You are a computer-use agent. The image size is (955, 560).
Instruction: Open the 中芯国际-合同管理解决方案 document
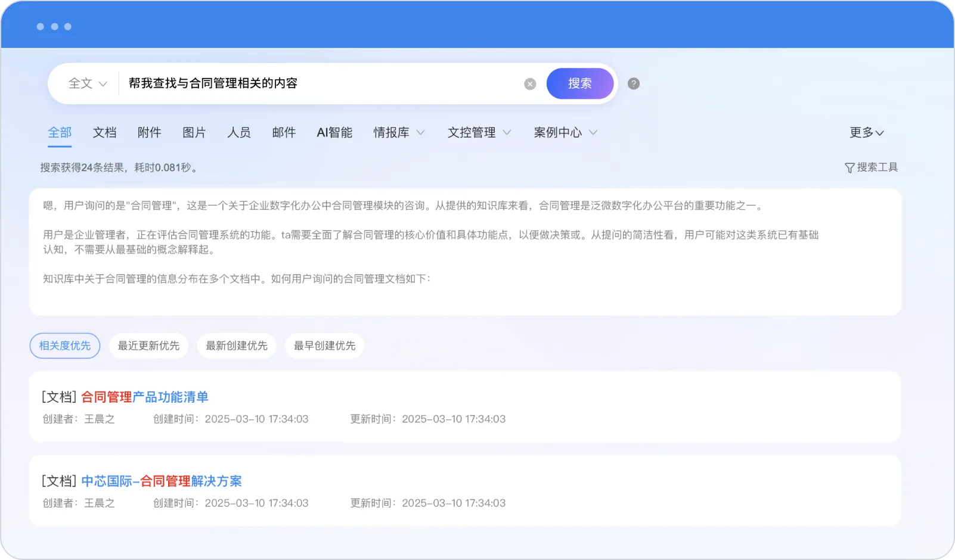pyautogui.click(x=162, y=481)
